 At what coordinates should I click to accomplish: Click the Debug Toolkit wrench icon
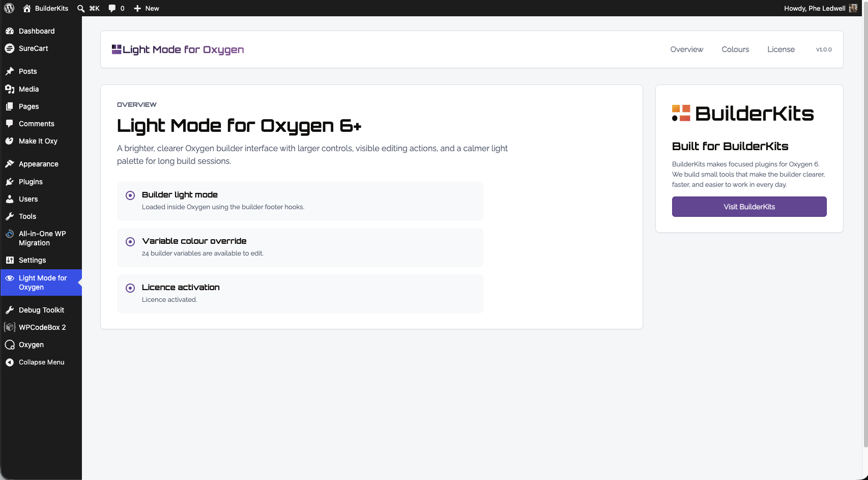(10, 310)
